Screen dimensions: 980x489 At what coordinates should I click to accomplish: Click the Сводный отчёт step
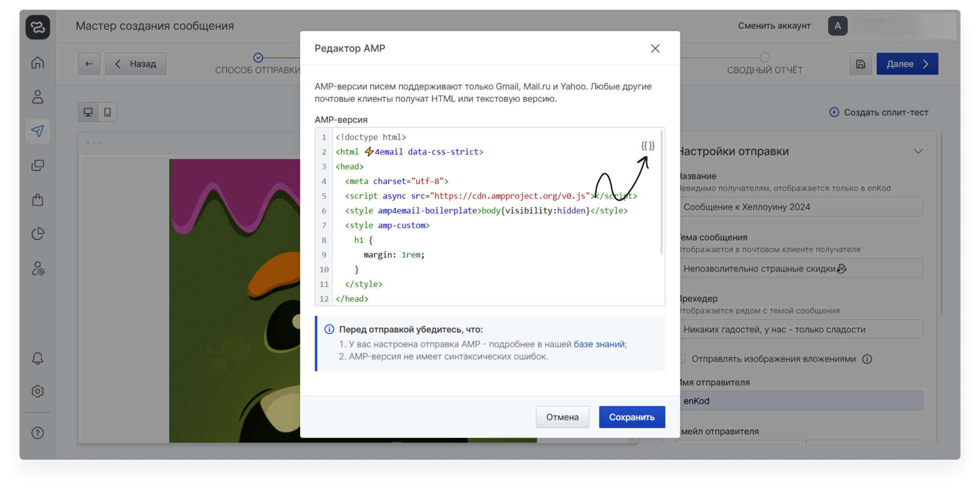[765, 64]
